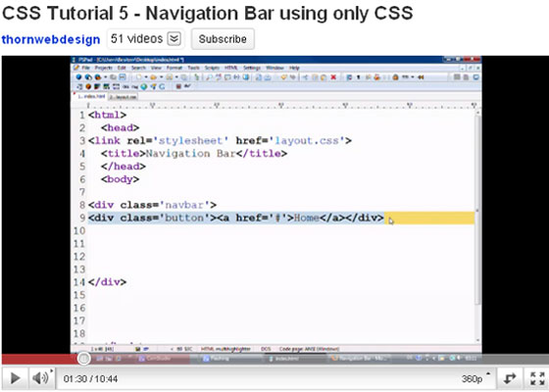Click the red X icon in PSPad toolbar
549x392 pixels.
point(333,77)
